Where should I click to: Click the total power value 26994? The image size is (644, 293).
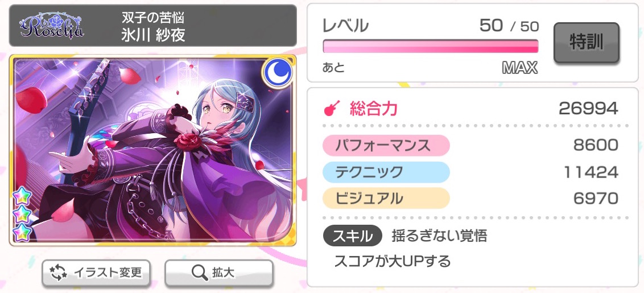tap(588, 109)
